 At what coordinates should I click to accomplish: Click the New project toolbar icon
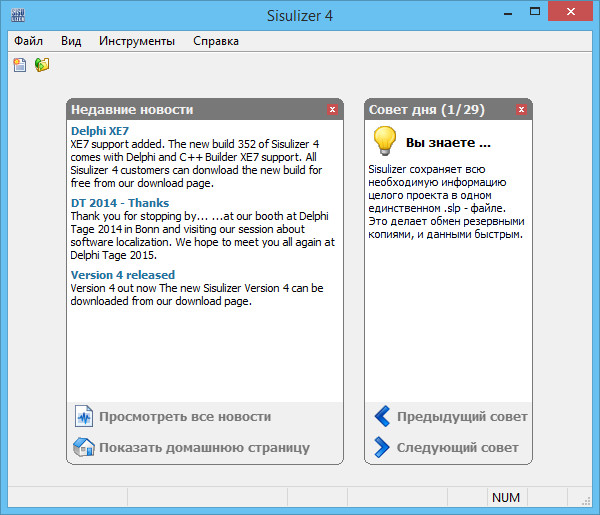pos(20,65)
